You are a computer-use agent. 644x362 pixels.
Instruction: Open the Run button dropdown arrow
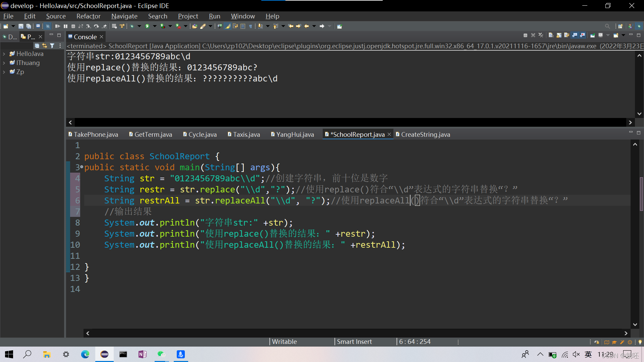[x=155, y=26]
